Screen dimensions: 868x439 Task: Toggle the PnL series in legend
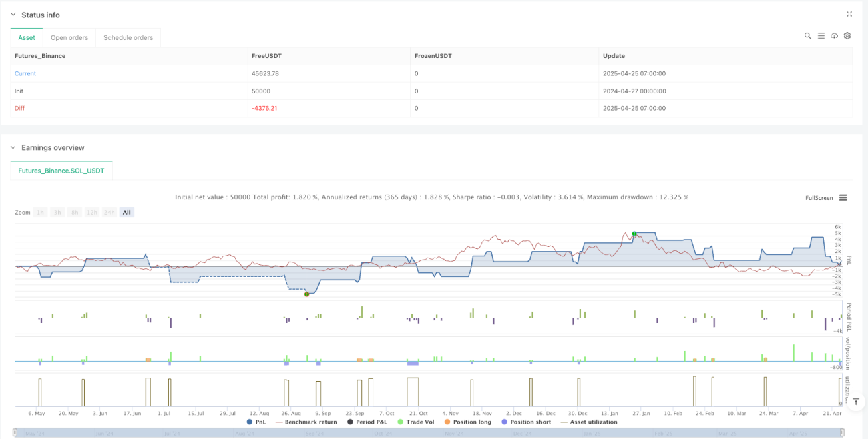(259, 422)
